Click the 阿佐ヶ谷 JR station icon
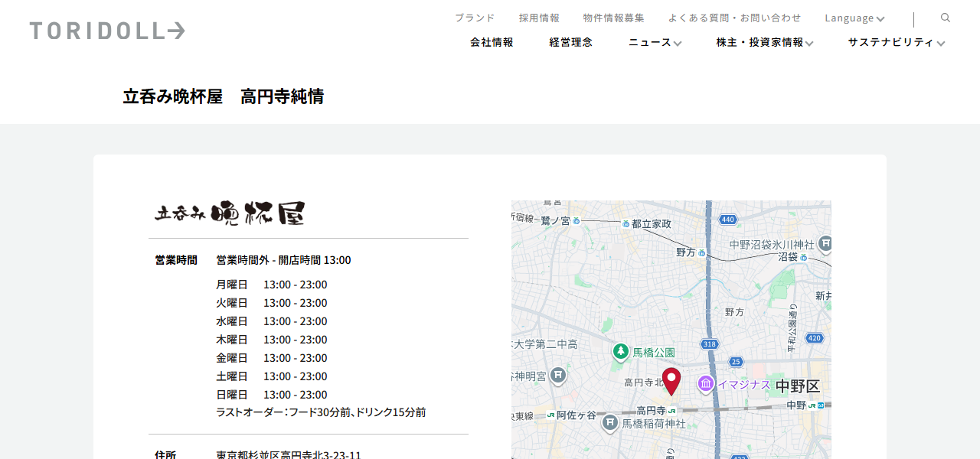The height and width of the screenshot is (459, 980). [x=550, y=415]
